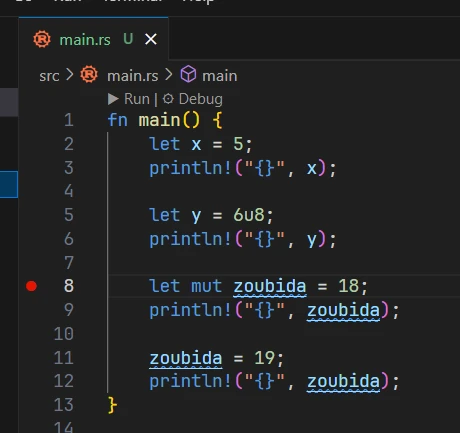Open the src breadcrumb folder

[x=49, y=76]
